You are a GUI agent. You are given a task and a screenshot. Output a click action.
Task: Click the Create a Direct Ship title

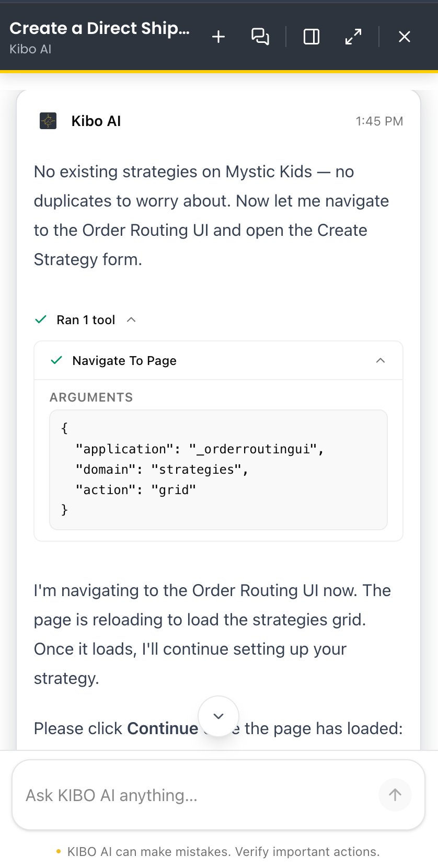99,28
